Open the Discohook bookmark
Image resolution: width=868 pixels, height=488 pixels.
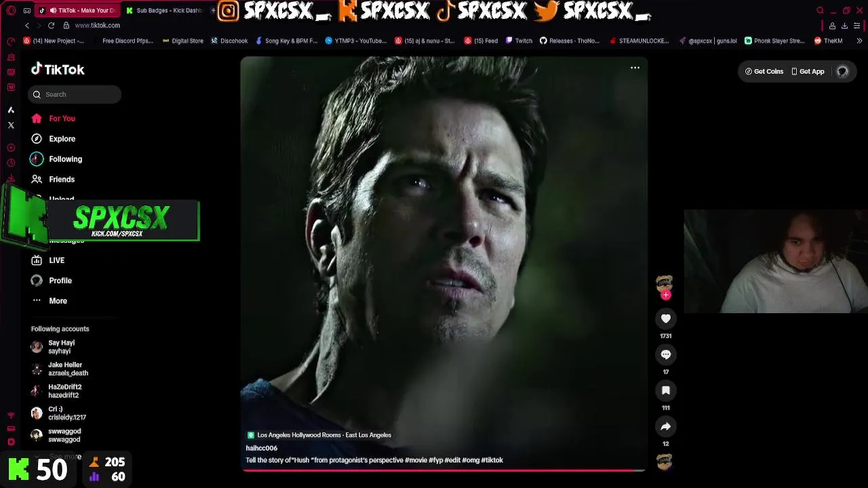pyautogui.click(x=229, y=41)
